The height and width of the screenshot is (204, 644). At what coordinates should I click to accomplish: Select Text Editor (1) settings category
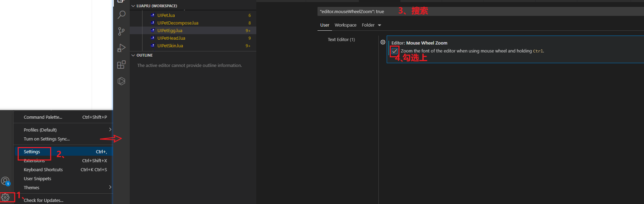point(341,39)
